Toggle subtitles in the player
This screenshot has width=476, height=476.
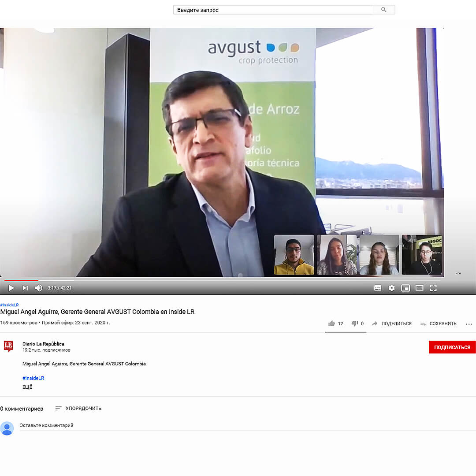pos(378,288)
